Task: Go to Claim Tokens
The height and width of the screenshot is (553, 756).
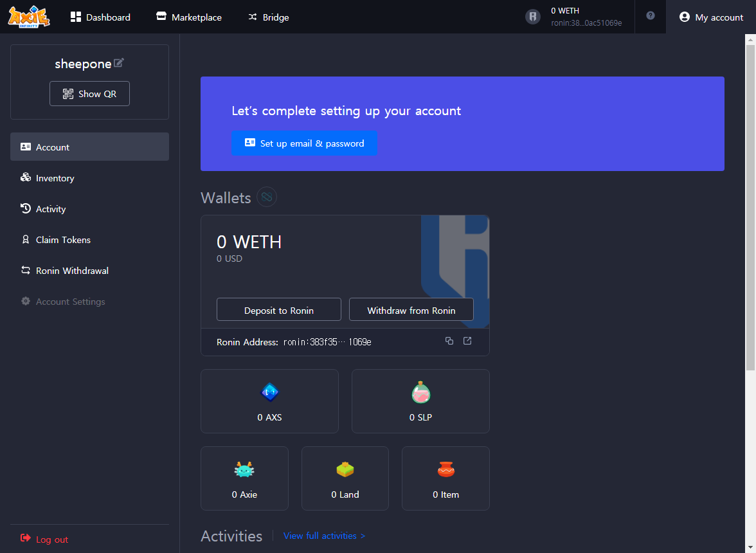Action: click(90, 240)
